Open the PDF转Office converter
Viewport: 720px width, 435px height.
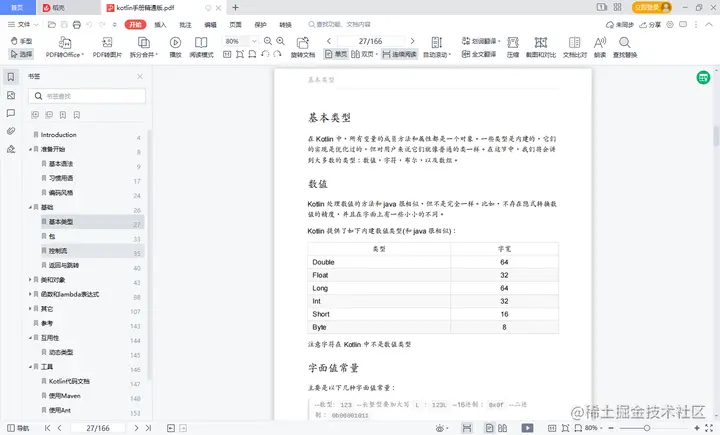click(65, 47)
